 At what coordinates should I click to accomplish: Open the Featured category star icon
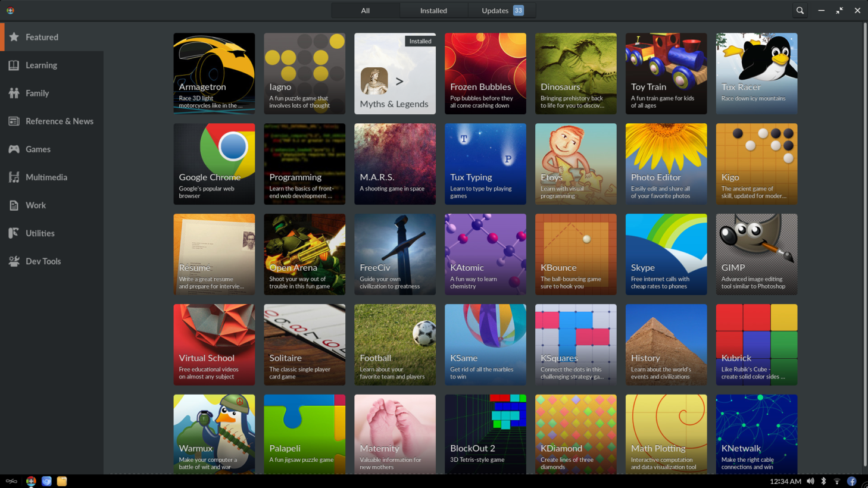click(x=14, y=37)
